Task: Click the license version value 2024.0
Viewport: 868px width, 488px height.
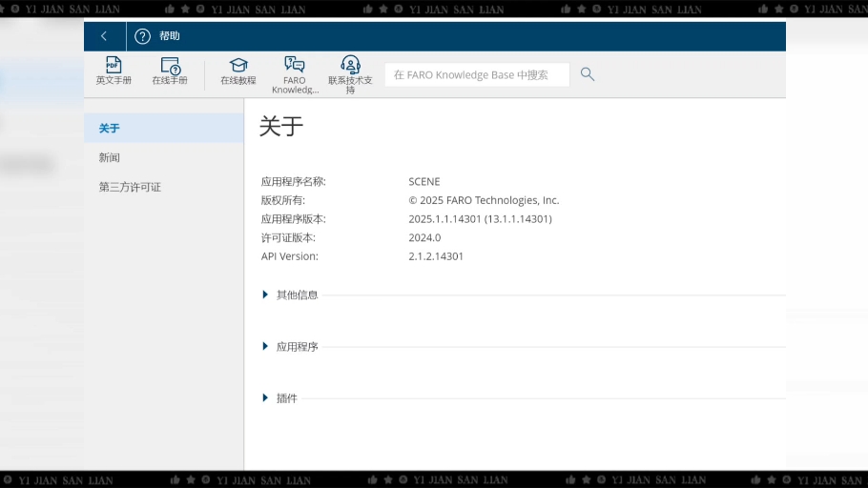Action: 424,238
